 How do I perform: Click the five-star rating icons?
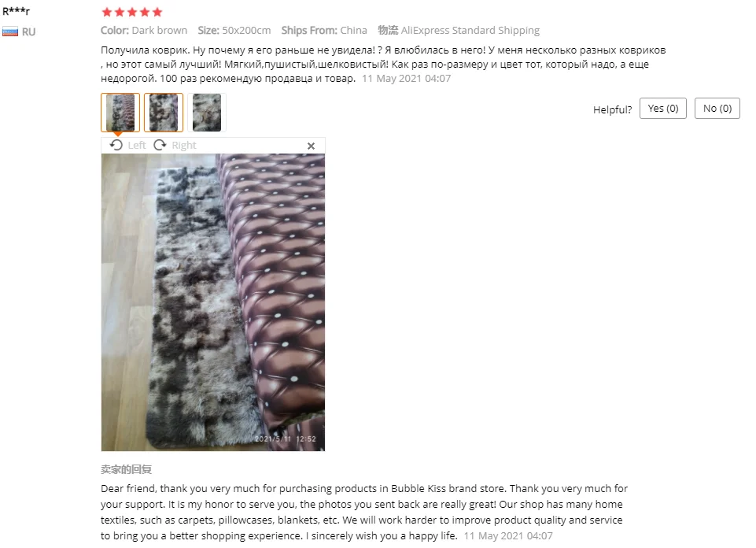pos(132,12)
